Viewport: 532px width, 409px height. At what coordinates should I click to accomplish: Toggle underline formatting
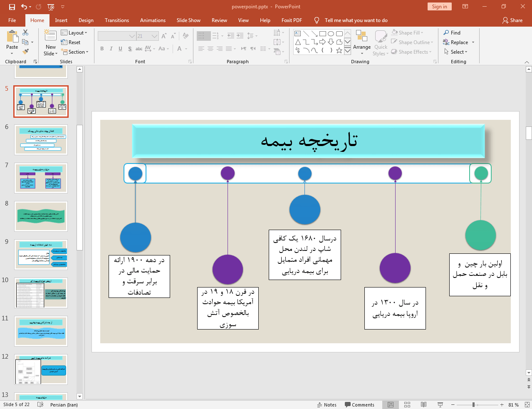(x=120, y=49)
